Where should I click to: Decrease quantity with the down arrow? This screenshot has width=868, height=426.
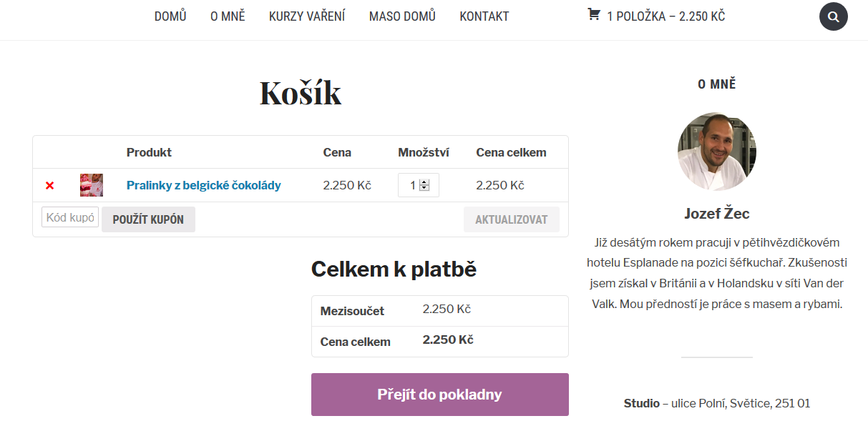[x=424, y=189]
